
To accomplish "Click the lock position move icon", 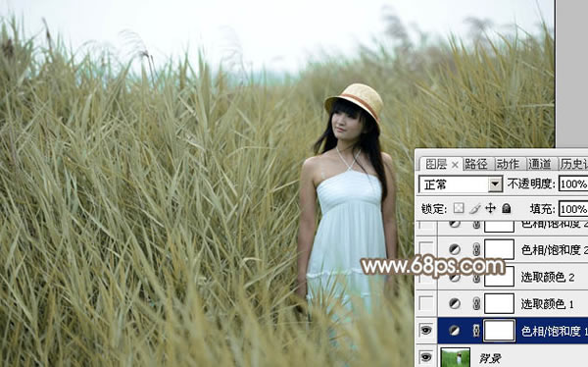I will pos(491,208).
